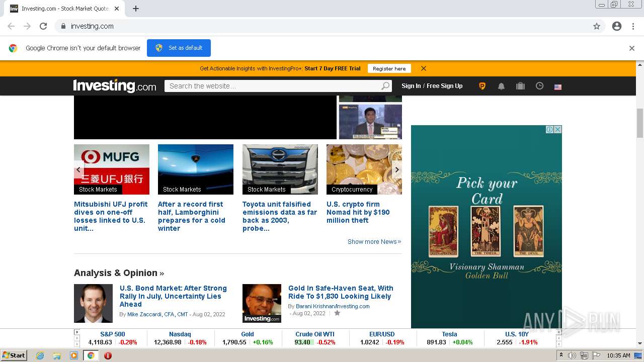This screenshot has height=362, width=644.
Task: Bookmark this page with the star
Action: click(x=597, y=26)
